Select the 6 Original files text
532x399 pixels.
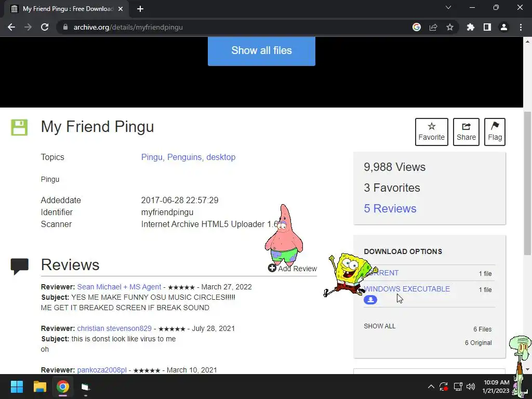point(478,343)
